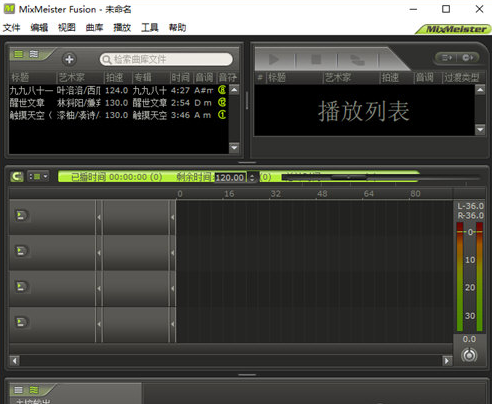Click the first track's header icon
Screen dimensions: 492x404
[x=22, y=215]
